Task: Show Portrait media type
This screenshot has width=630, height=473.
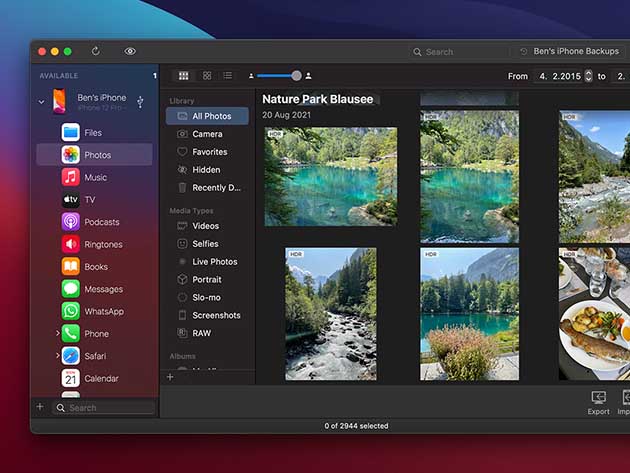Action: (207, 280)
